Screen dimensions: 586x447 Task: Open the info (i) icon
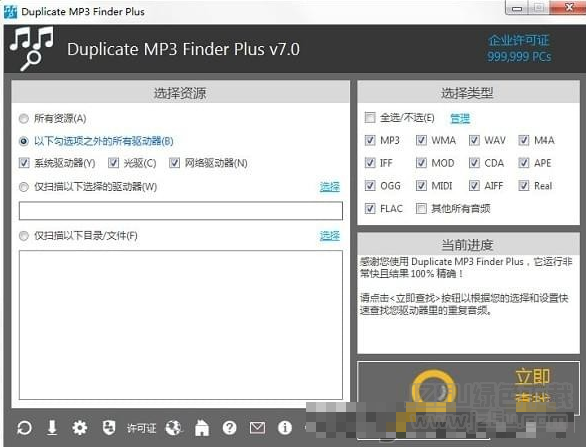285,428
